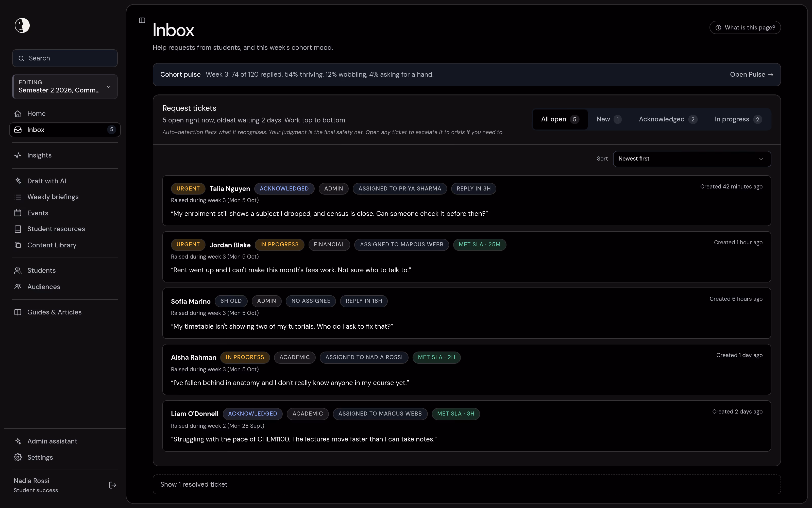This screenshot has height=508, width=812.
Task: Click the magnifier icon in Search
Action: (21, 58)
